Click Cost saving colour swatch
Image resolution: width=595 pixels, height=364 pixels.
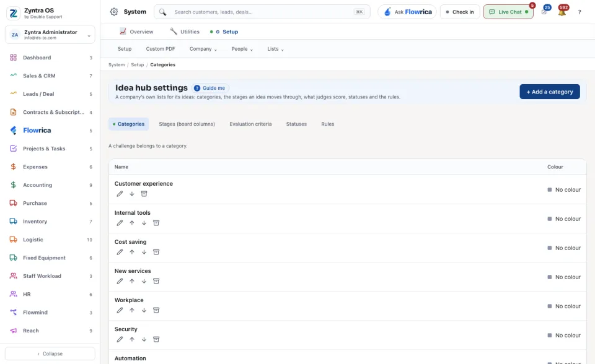[550, 248]
